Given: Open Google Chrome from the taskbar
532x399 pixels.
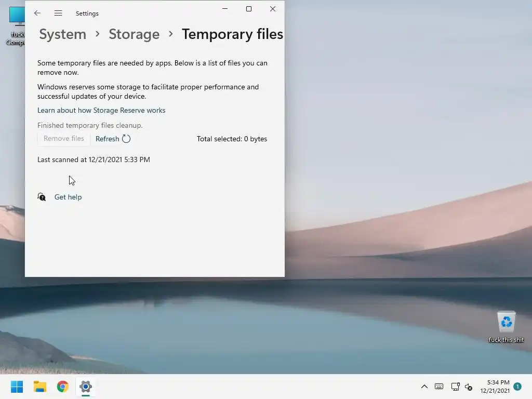Looking at the screenshot, I should (63, 387).
